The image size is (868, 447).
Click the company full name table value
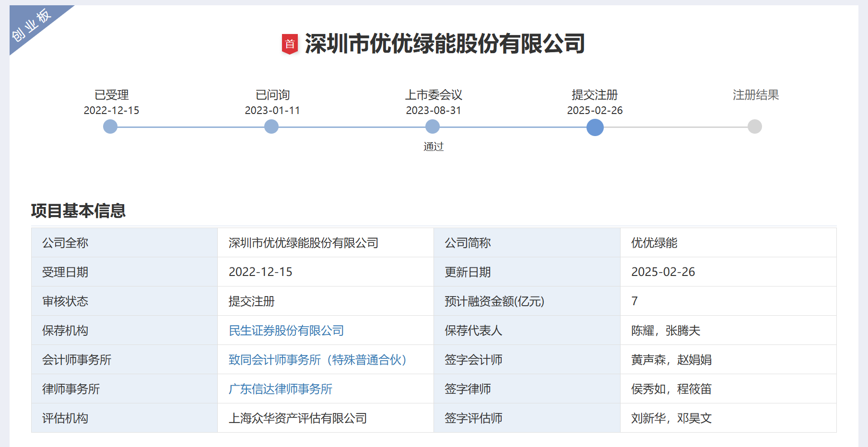coord(326,243)
